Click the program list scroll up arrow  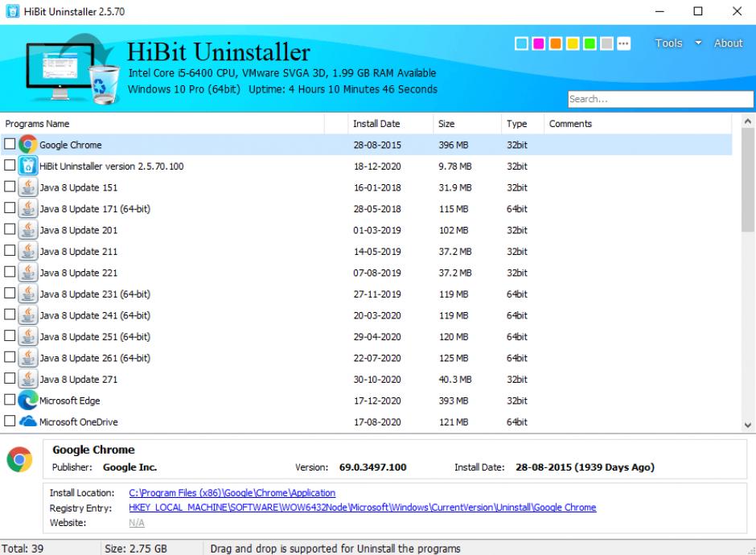(747, 121)
